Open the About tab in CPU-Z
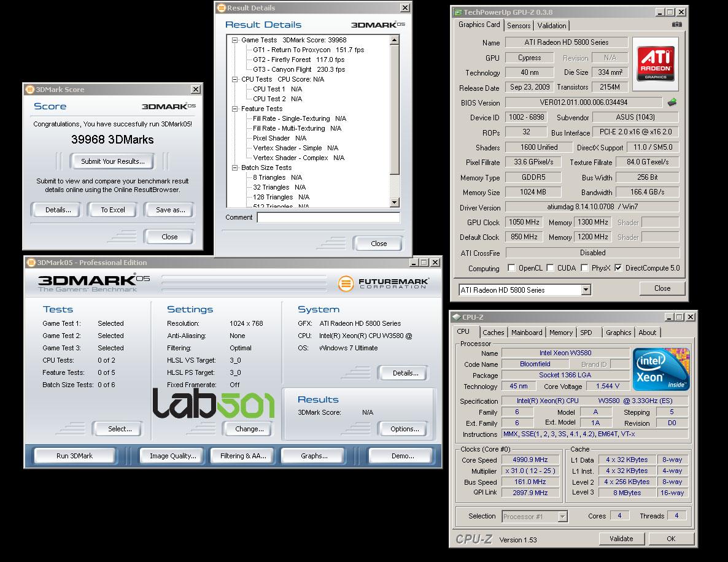The image size is (728, 562). [647, 333]
